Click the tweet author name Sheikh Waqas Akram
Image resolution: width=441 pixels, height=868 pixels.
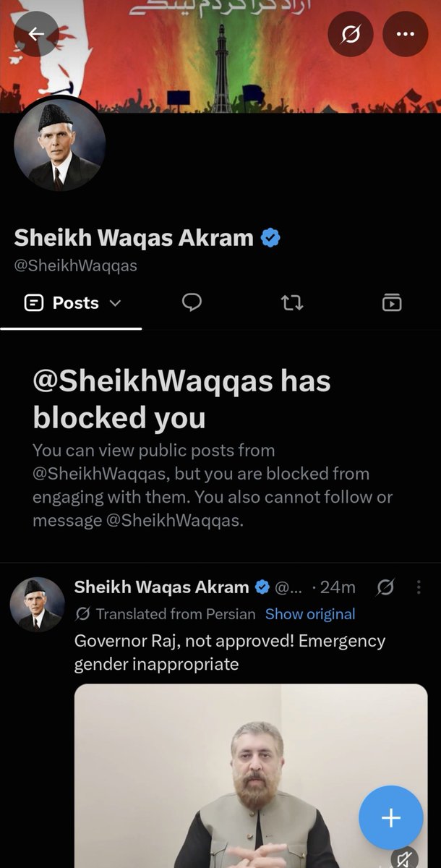click(x=162, y=587)
